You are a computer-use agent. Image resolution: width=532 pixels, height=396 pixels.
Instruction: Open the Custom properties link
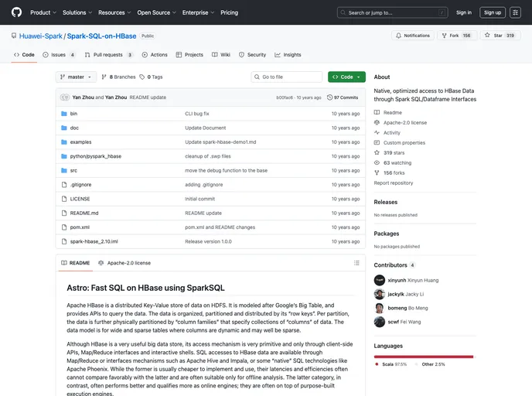pos(404,143)
